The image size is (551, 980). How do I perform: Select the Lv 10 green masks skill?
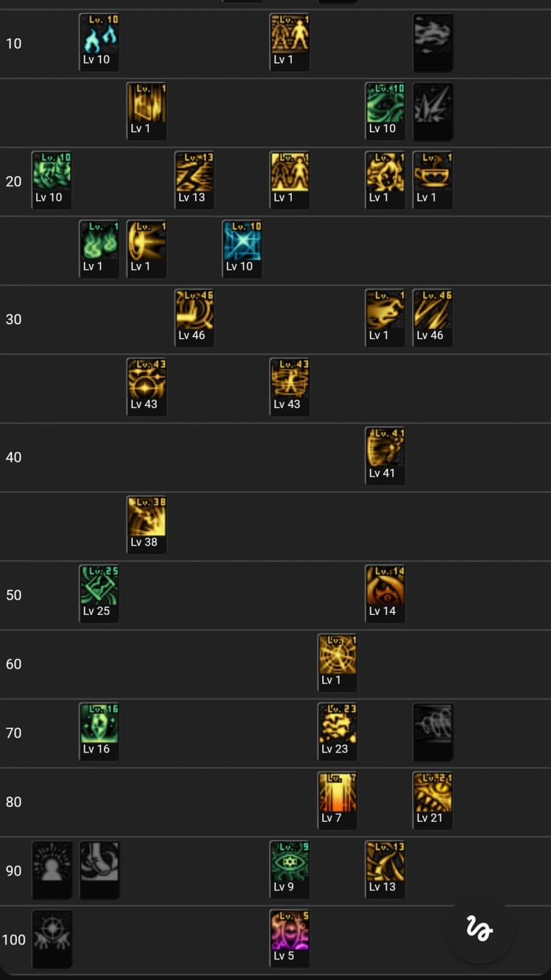(x=52, y=180)
